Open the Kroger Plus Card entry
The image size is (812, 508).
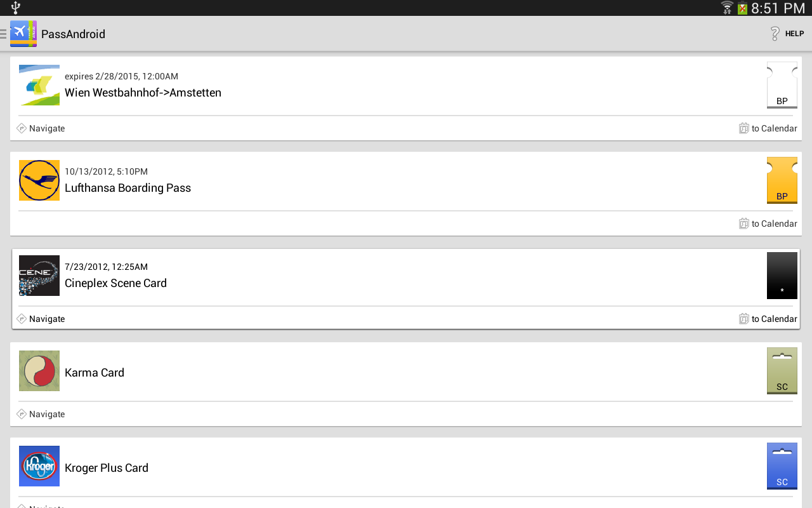pos(107,468)
